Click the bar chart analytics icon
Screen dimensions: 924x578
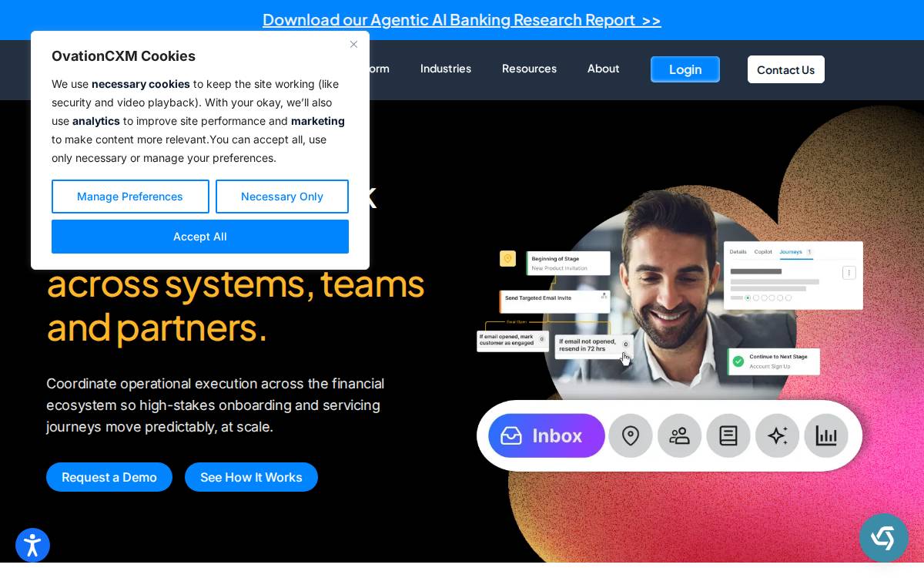[x=826, y=435]
